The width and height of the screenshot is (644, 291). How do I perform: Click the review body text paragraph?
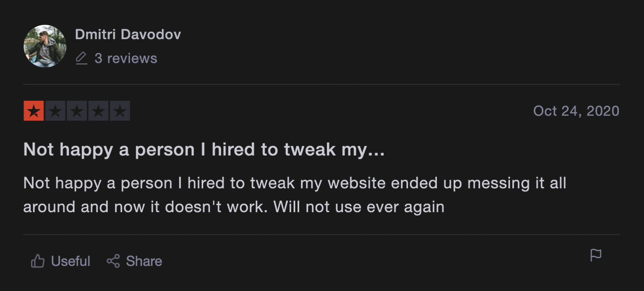(295, 195)
